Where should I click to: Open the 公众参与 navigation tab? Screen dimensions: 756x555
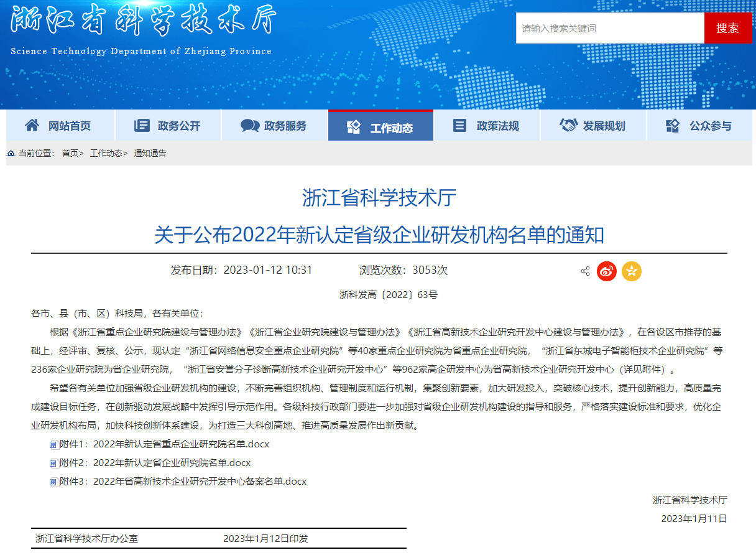[699, 126]
